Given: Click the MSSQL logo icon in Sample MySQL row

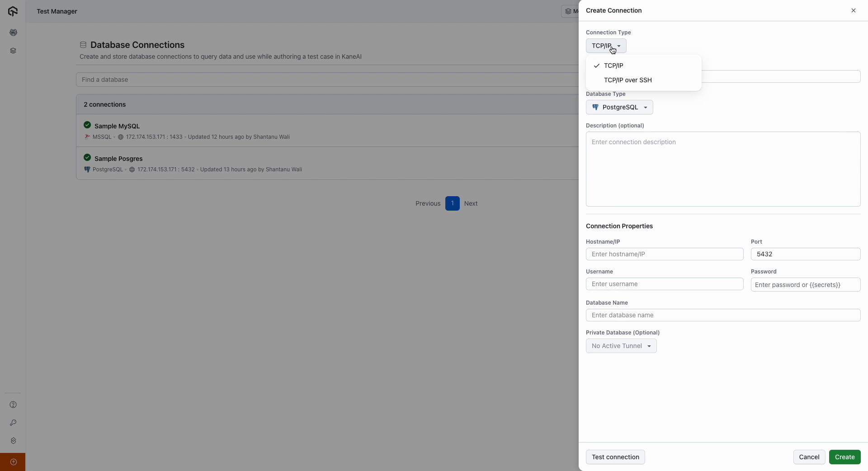Looking at the screenshot, I should [87, 137].
